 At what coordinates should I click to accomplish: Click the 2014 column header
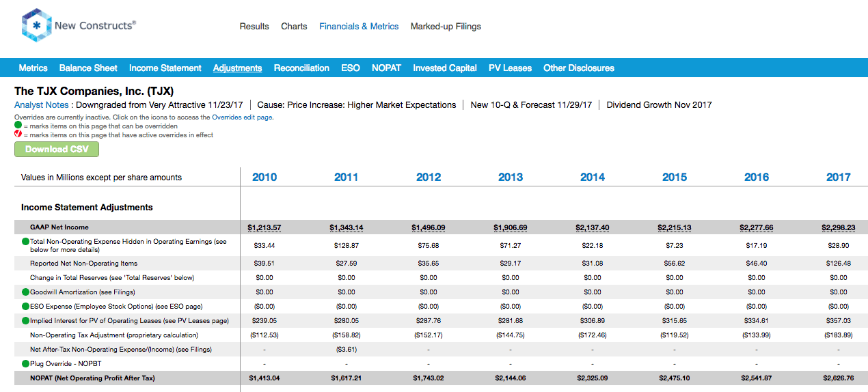(x=593, y=177)
